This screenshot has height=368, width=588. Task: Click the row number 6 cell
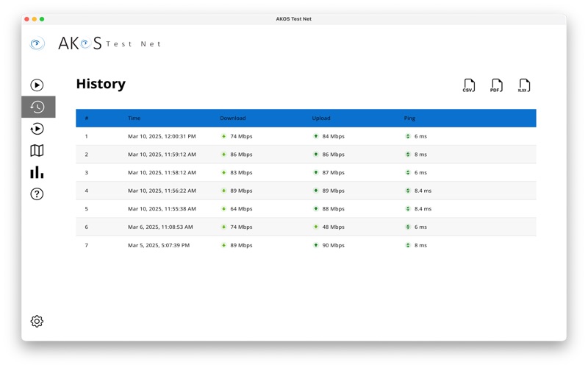(x=86, y=227)
